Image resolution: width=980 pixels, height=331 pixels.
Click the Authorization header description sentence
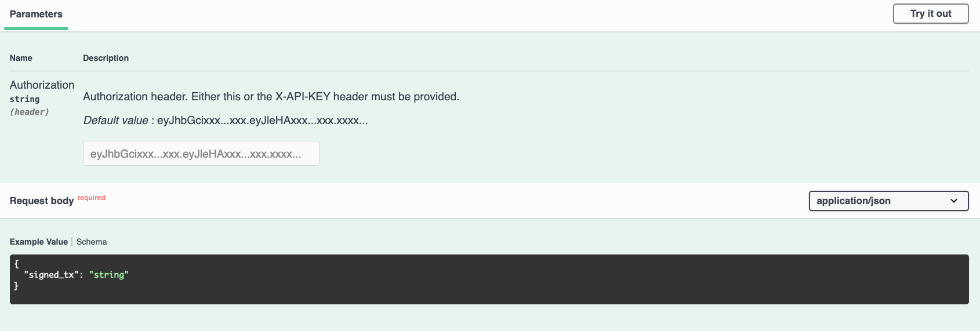(x=271, y=97)
